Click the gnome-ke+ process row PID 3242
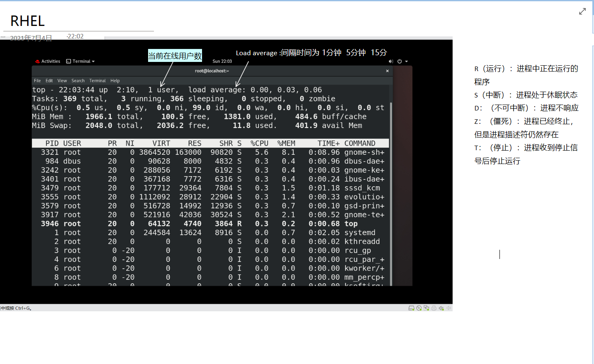 [210, 170]
